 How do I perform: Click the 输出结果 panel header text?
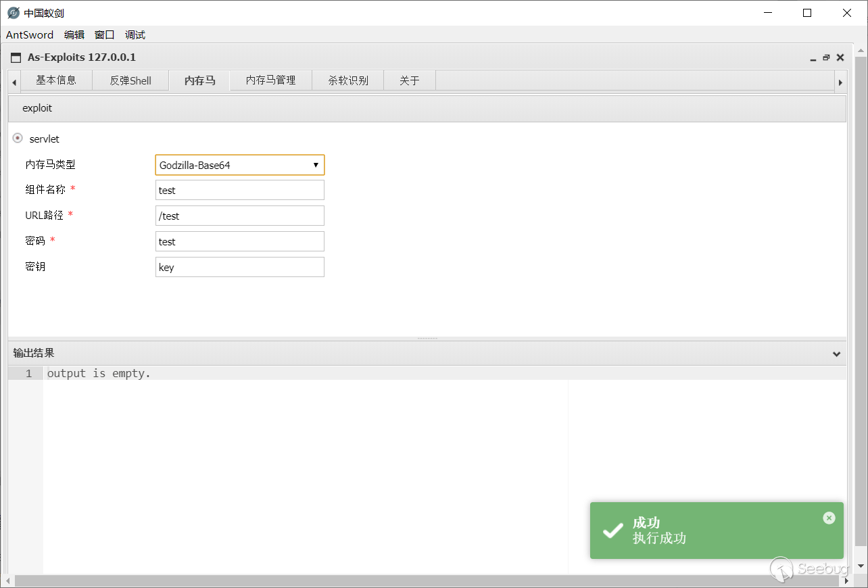[x=34, y=353]
